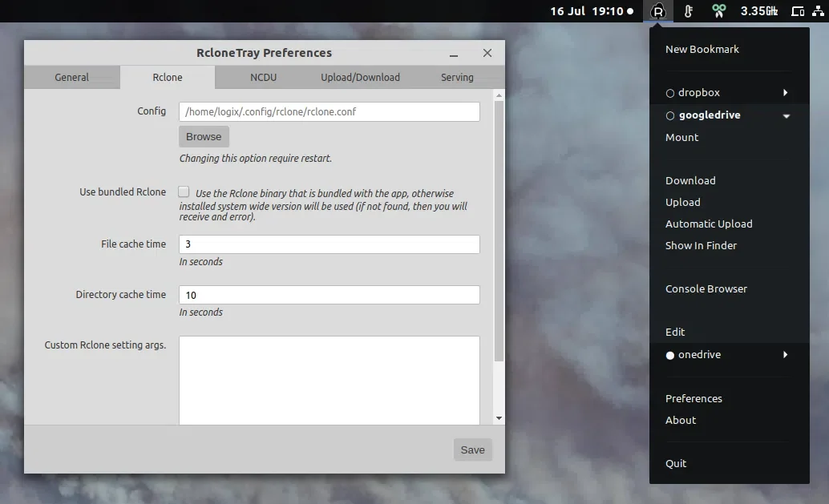Click the onedrive connected status circle

point(670,356)
